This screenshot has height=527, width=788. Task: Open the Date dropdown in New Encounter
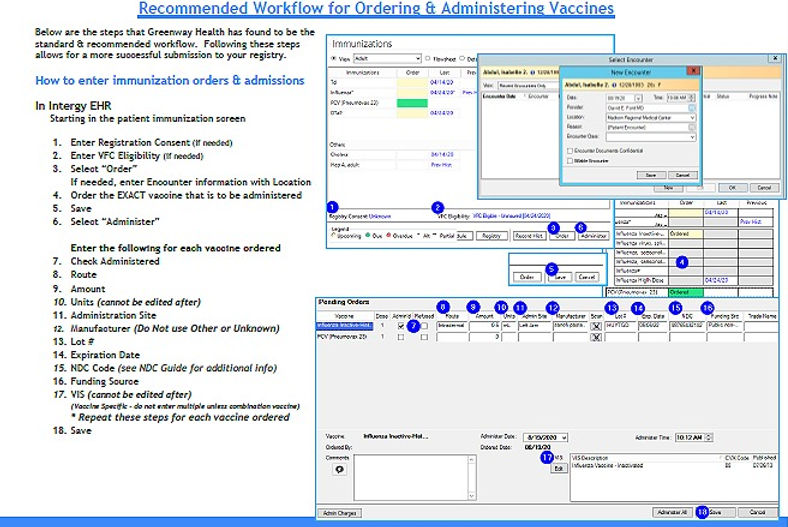638,98
